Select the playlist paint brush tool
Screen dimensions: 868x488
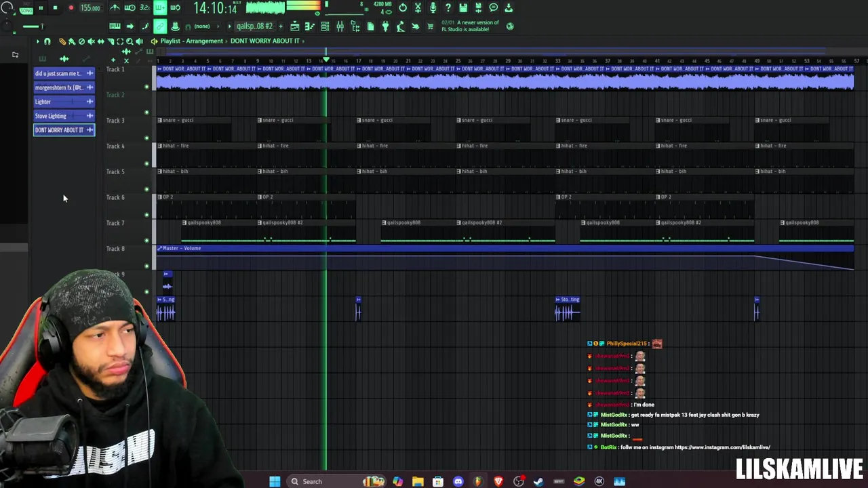point(72,41)
